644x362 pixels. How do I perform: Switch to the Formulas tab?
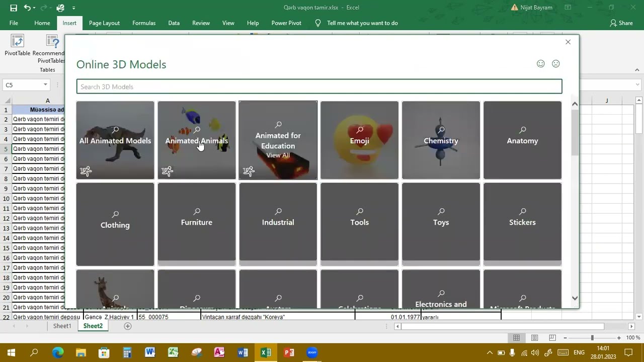(144, 23)
